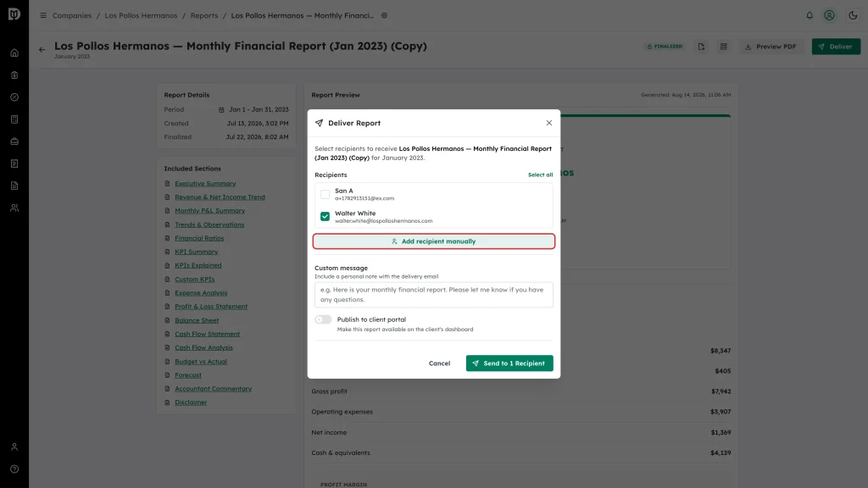
Task: Click Cash & equivalents row label
Action: point(341,452)
